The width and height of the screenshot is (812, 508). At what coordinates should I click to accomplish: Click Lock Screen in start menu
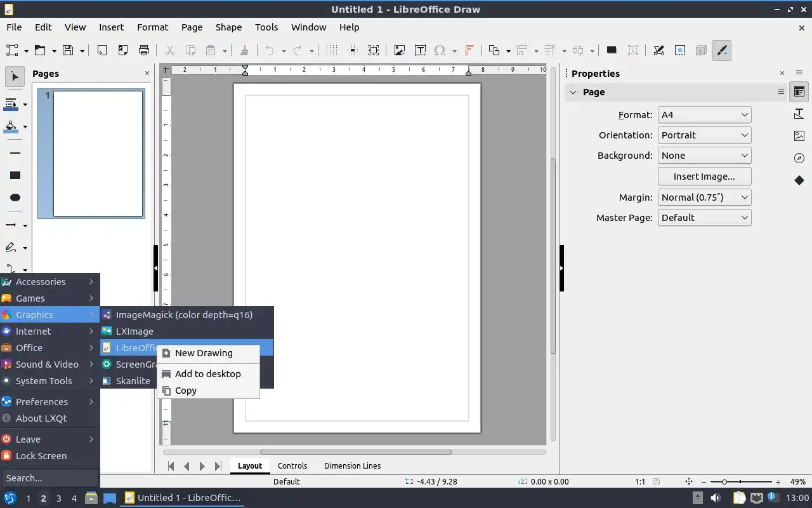click(x=49, y=456)
